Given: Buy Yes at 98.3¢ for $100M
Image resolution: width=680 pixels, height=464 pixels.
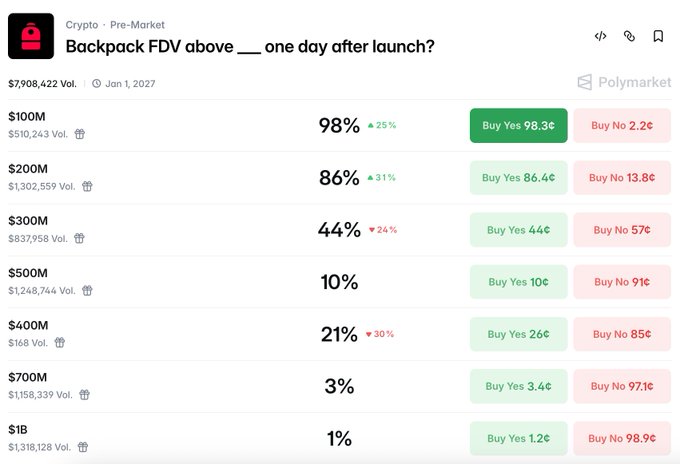Looking at the screenshot, I should tap(518, 125).
